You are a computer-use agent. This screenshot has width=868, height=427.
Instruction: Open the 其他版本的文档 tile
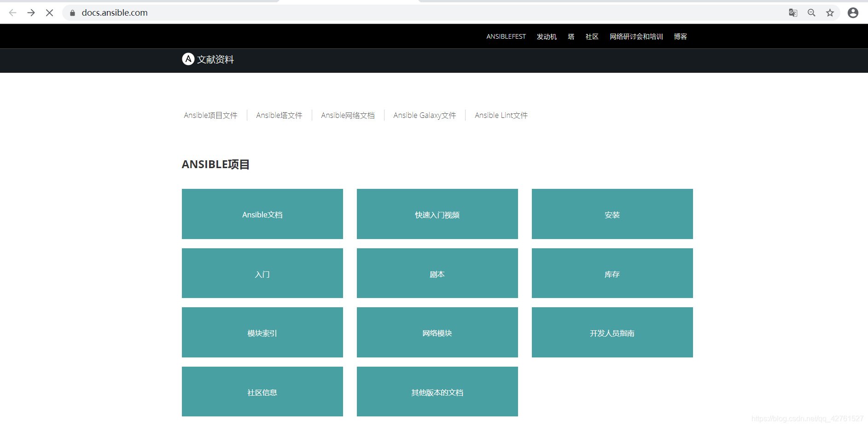[x=437, y=392]
